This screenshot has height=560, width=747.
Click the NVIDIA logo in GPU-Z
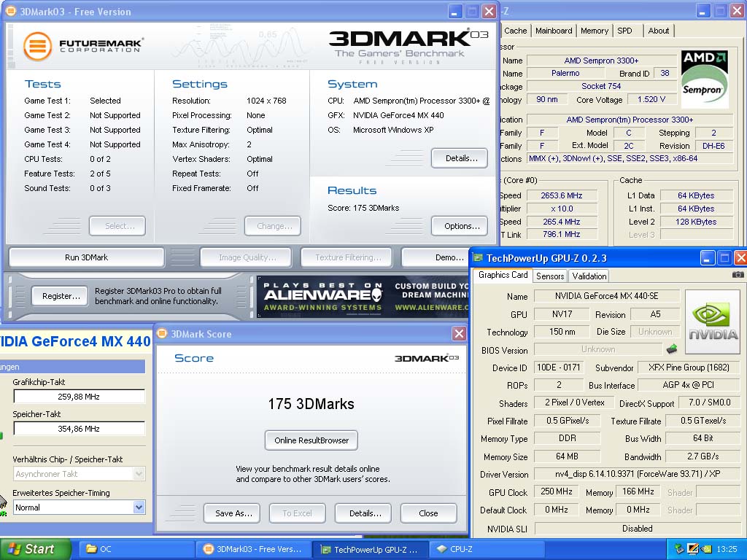point(713,322)
